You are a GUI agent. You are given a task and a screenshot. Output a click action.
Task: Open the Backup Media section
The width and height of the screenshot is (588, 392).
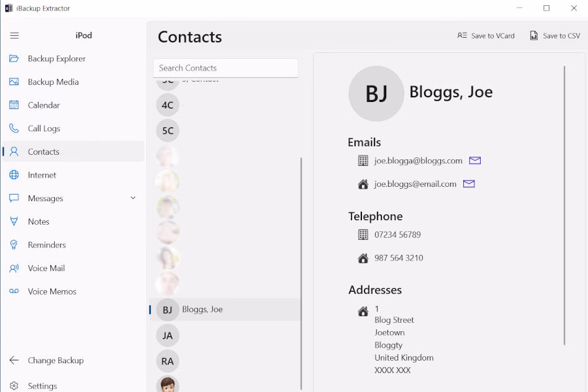[53, 82]
